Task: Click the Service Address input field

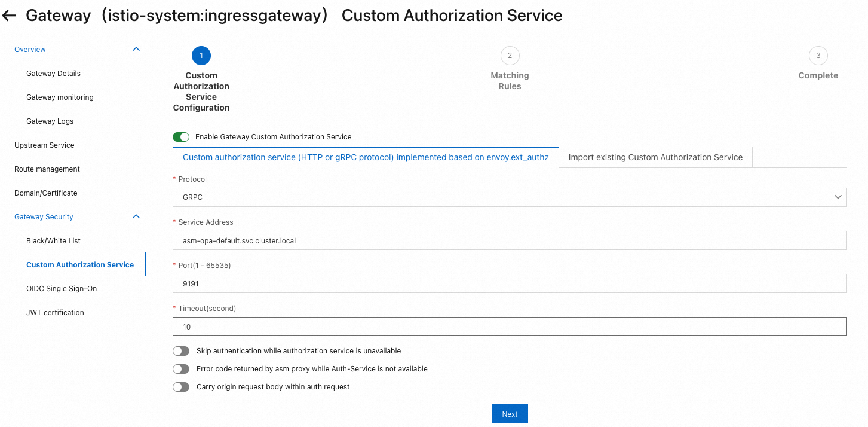Action: pos(509,240)
